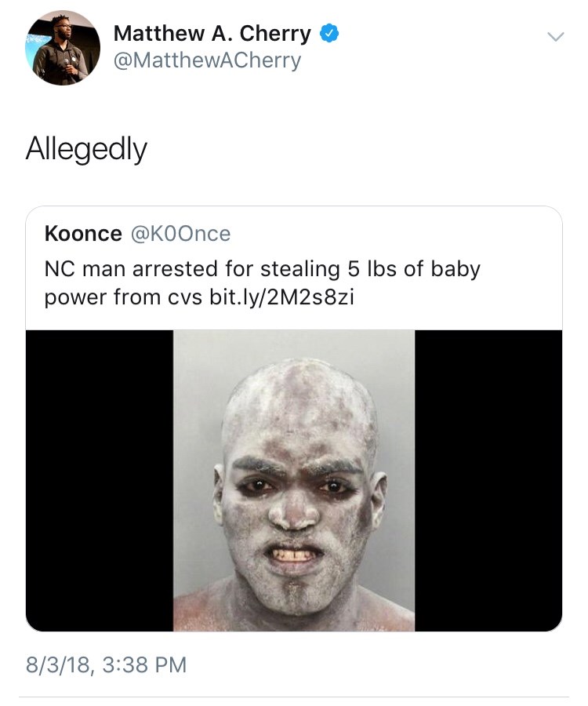
Task: Open Koonce's name in the quoted tweet
Action: [83, 234]
